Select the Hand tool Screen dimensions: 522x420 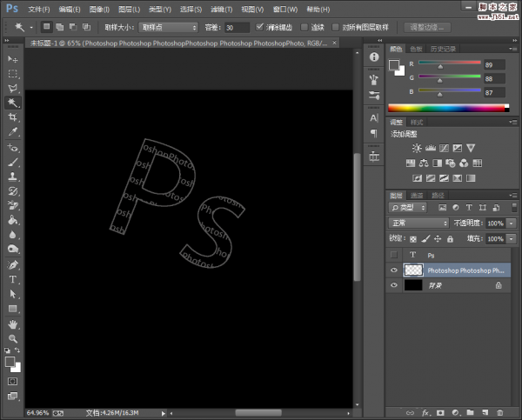coord(13,324)
